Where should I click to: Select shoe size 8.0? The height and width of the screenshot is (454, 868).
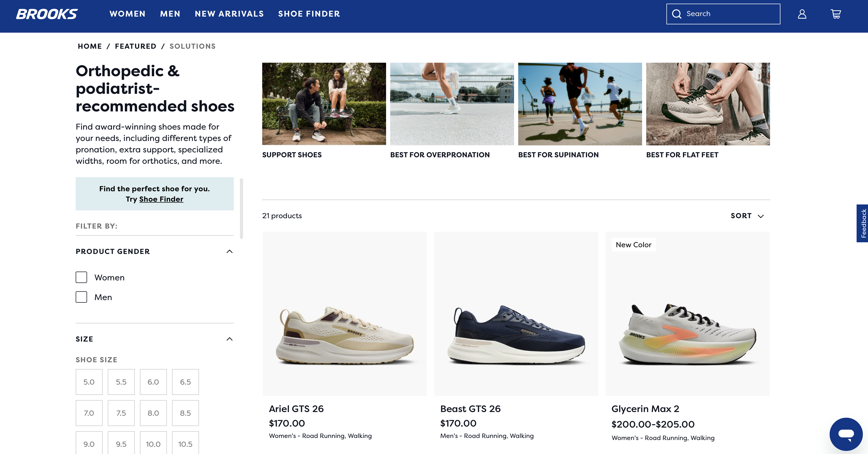tap(153, 413)
